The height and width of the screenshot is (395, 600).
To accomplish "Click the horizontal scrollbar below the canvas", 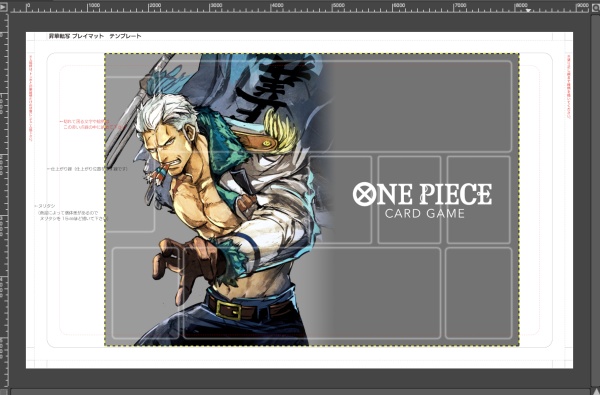I will point(300,392).
